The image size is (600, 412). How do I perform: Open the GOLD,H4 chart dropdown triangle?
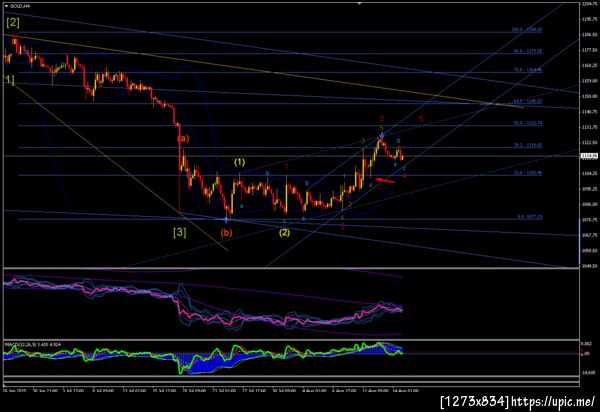(6, 6)
